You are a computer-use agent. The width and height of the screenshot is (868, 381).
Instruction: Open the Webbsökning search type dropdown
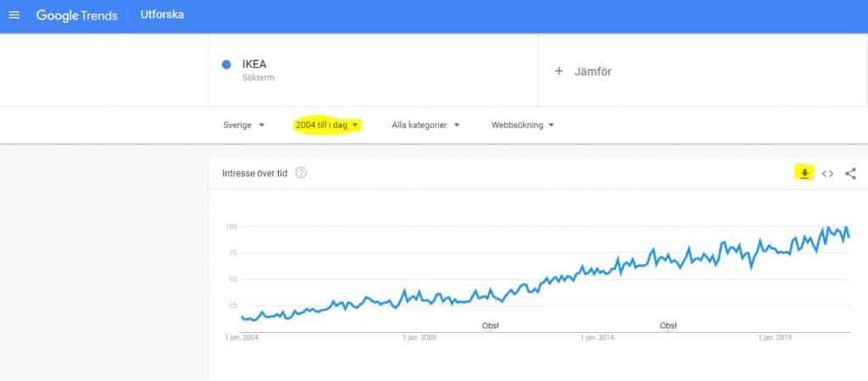click(522, 125)
